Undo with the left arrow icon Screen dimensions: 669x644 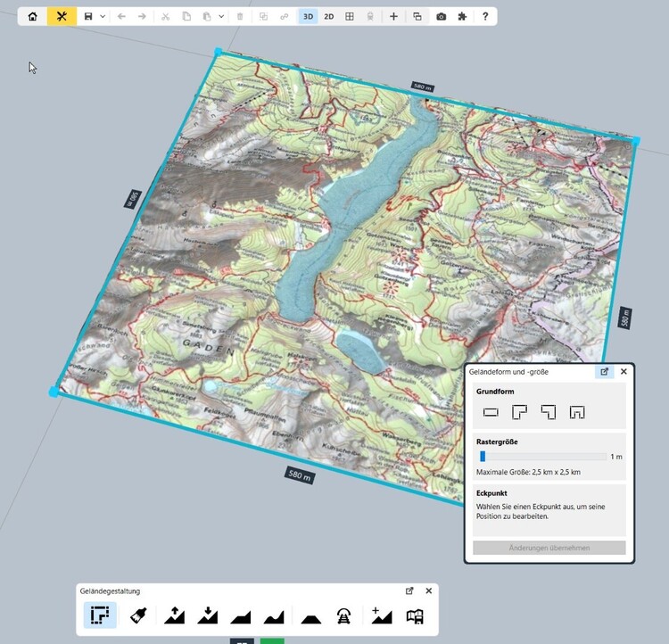click(x=121, y=17)
